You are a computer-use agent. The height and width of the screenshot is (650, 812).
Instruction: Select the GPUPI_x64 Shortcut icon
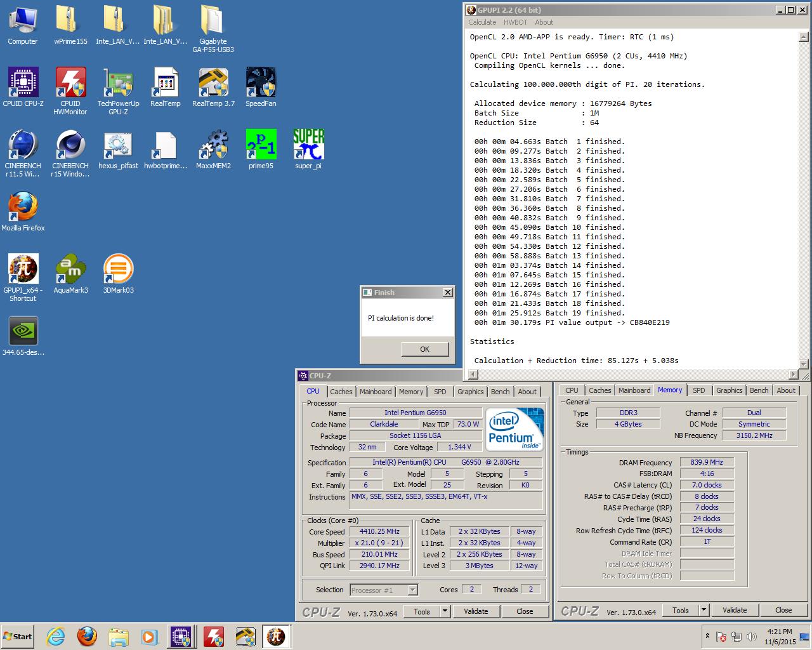click(x=23, y=277)
